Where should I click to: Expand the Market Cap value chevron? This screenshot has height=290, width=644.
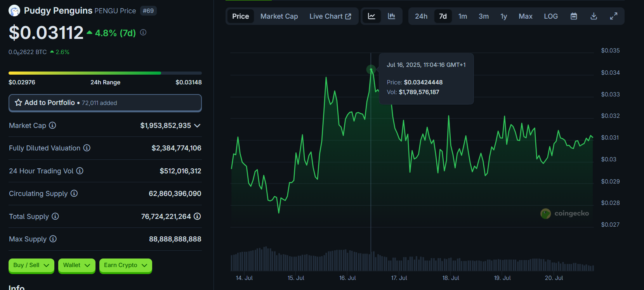(197, 126)
